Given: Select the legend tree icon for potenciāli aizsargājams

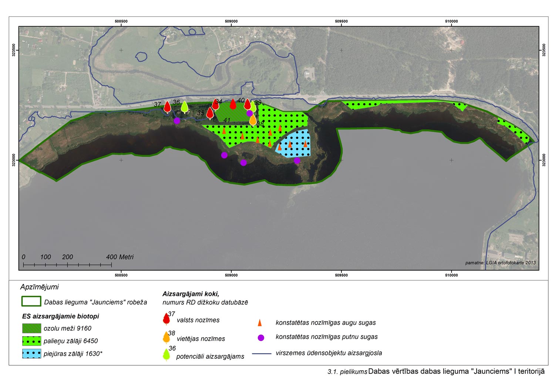Looking at the screenshot, I should pos(166,354).
